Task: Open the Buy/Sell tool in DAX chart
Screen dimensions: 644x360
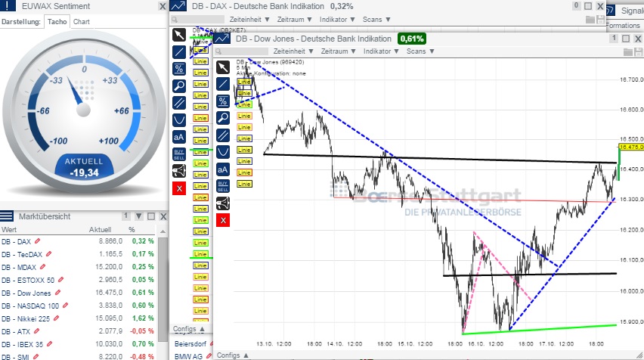Action: click(x=178, y=154)
